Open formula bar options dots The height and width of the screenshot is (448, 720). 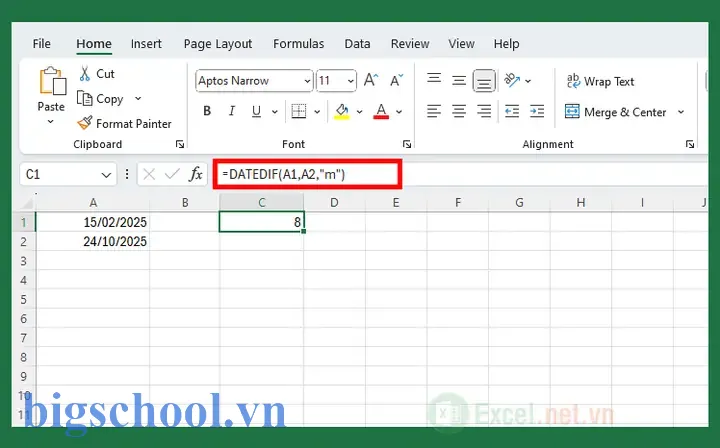127,174
